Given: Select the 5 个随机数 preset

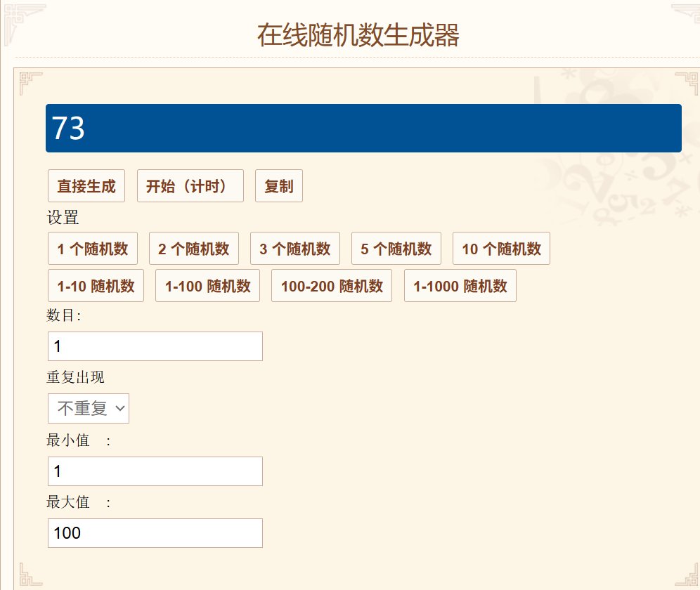Looking at the screenshot, I should click(x=396, y=248).
